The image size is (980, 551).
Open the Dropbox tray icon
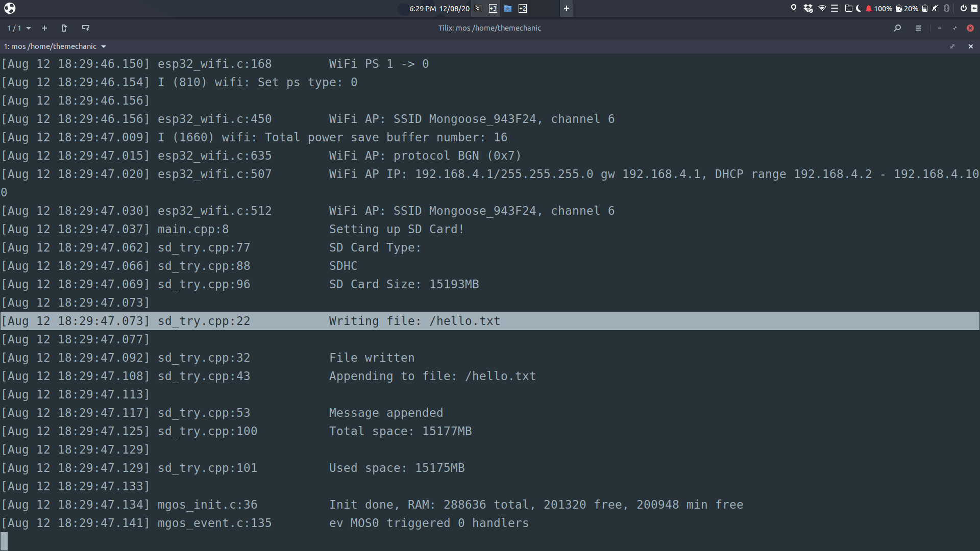coord(808,8)
